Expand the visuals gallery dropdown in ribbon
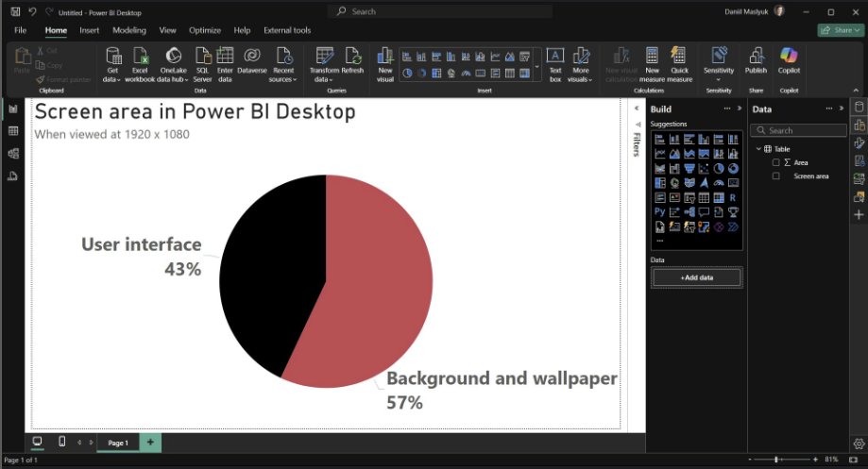 coord(537,66)
